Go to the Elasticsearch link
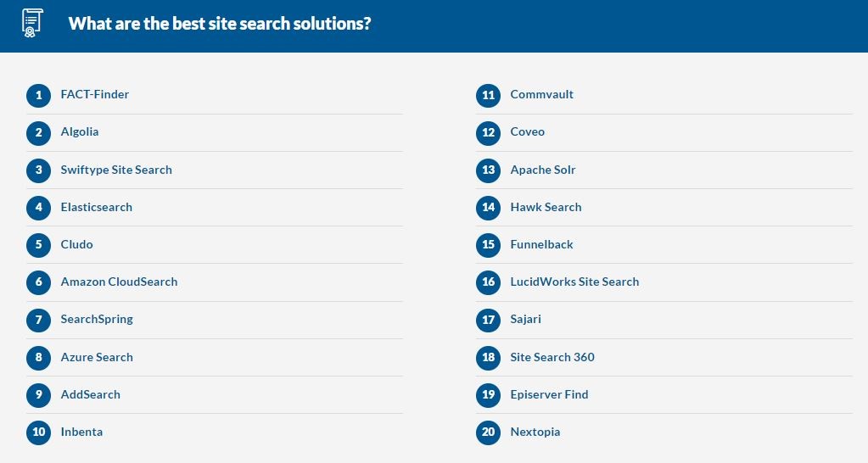This screenshot has width=868, height=463. [x=97, y=207]
